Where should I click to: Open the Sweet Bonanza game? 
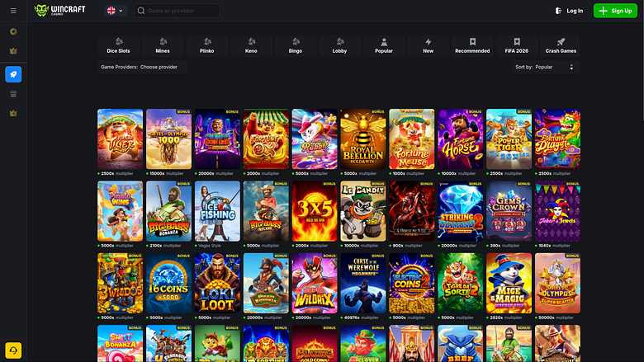click(x=120, y=344)
